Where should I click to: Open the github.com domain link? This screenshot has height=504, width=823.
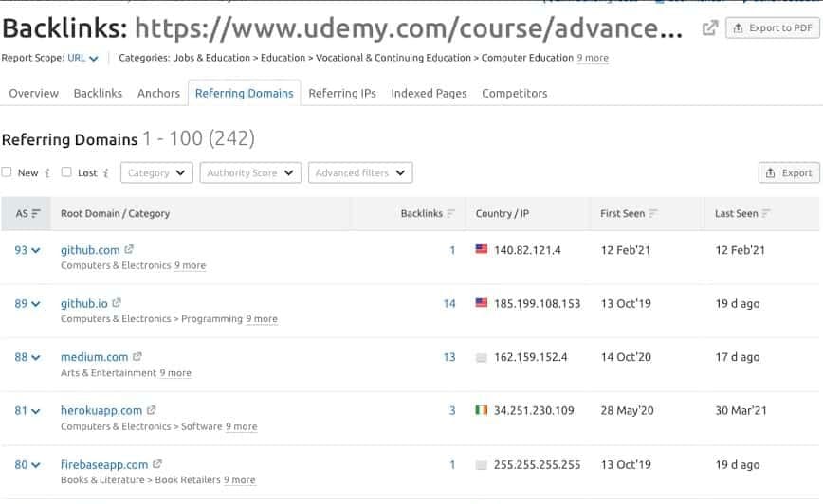[90, 250]
